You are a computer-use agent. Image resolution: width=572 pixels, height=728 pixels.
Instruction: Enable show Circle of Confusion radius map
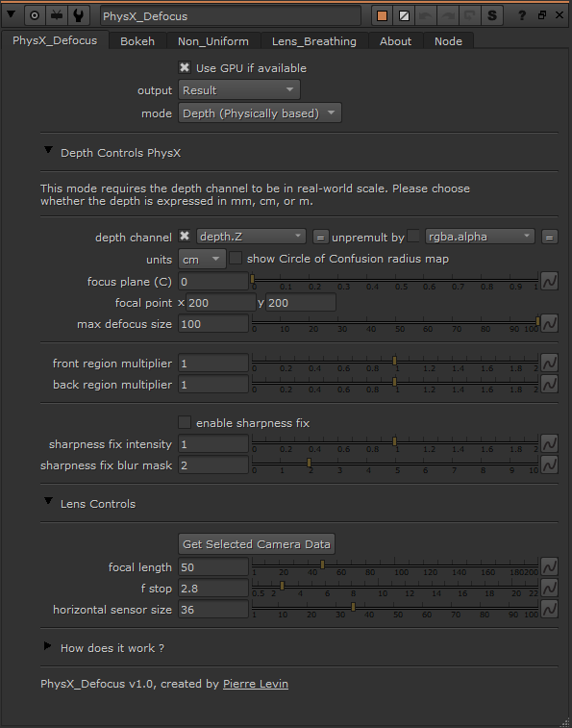[236, 258]
